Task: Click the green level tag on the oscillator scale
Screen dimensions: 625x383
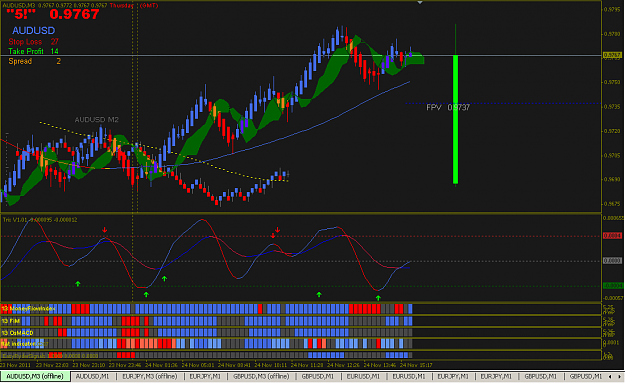Action: pyautogui.click(x=612, y=286)
